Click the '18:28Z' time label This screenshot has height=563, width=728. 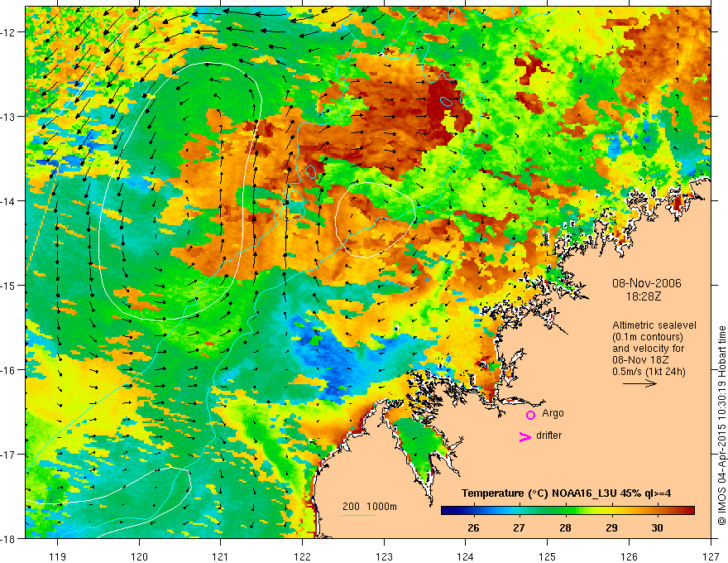[644, 296]
